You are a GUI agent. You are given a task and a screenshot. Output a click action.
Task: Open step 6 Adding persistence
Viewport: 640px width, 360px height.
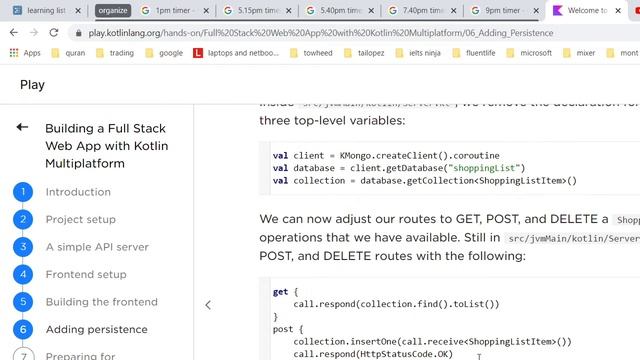click(x=97, y=329)
